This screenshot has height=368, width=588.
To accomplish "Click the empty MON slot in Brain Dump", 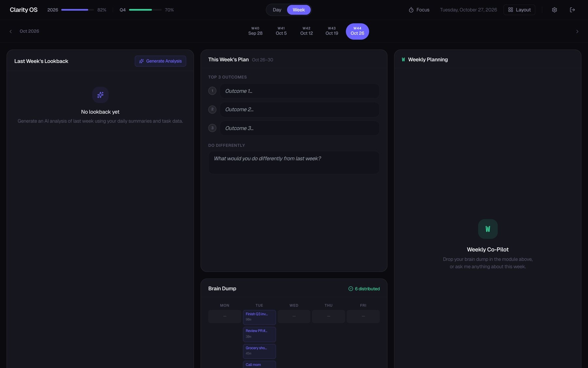I will (225, 316).
